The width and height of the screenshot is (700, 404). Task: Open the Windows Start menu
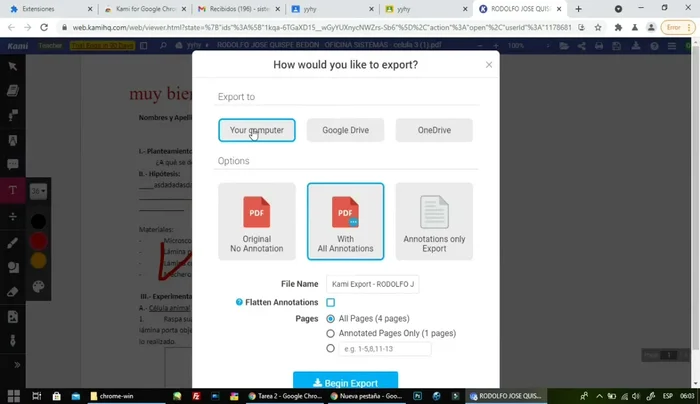coord(13,396)
